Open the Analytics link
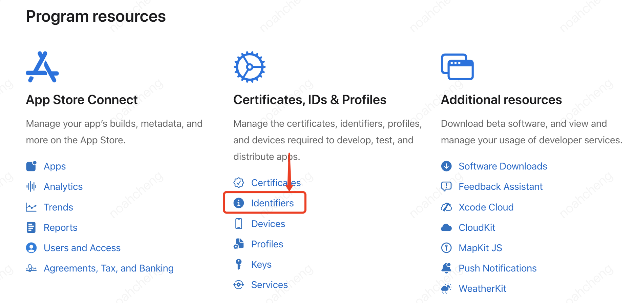The image size is (644, 303). 63,187
